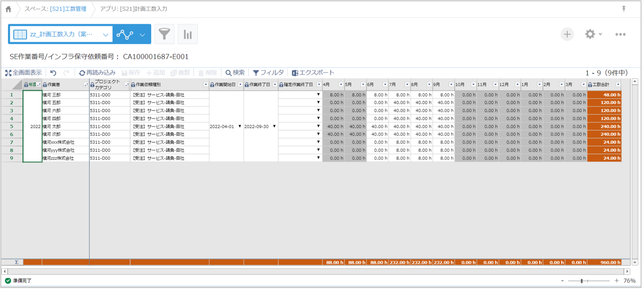Open the three-dot options menu
Screen dimensions: 644x290
620,34
